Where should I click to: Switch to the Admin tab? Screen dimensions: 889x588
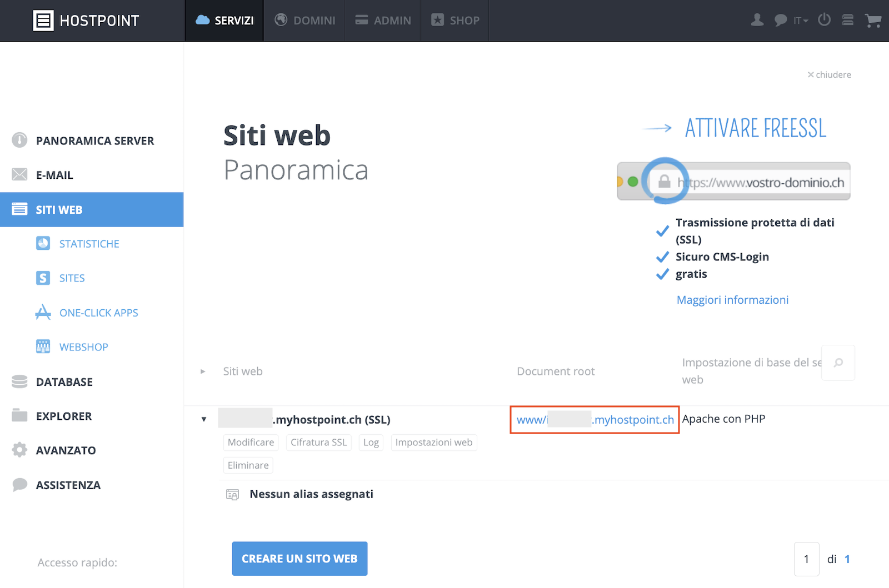coord(383,21)
